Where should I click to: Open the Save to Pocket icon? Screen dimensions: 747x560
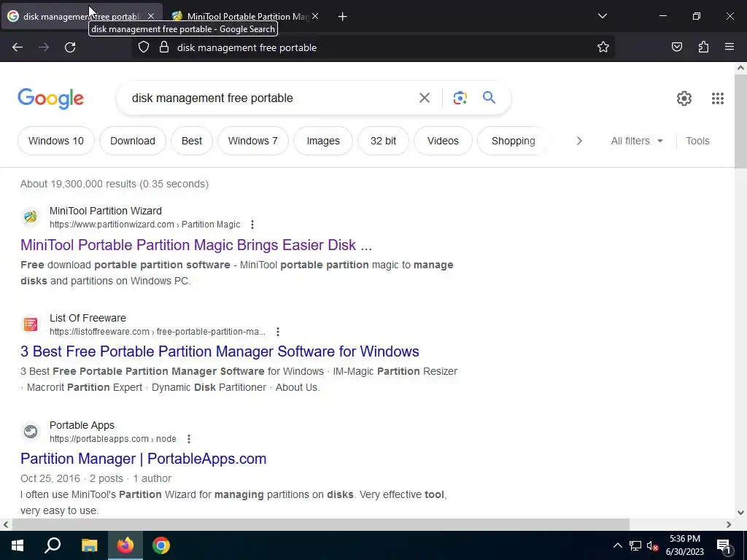(x=676, y=47)
